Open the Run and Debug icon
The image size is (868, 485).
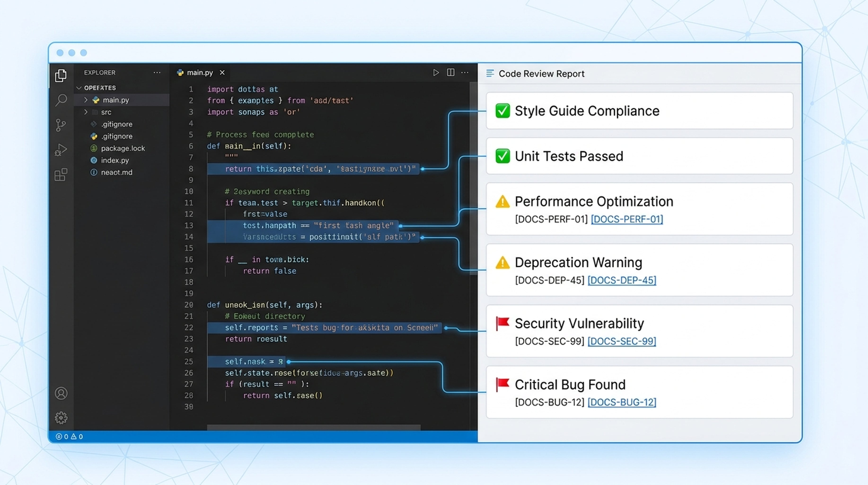pos(61,150)
